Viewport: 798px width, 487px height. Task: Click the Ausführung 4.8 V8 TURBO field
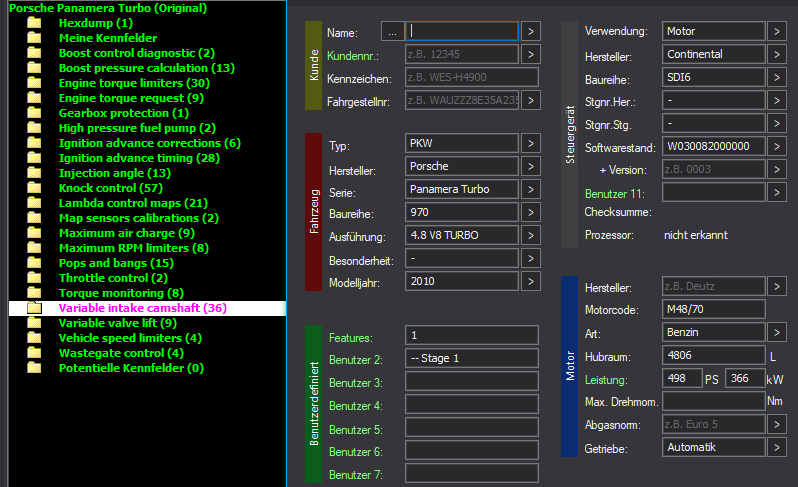click(462, 236)
